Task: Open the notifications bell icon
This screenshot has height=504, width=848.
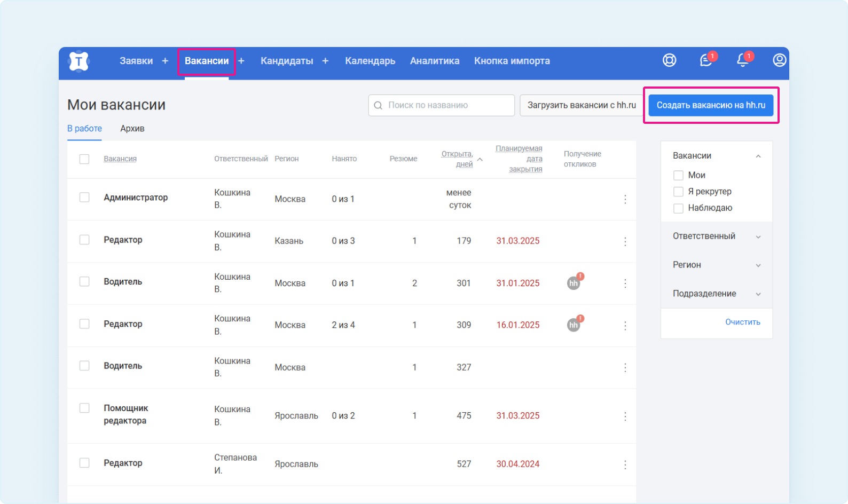Action: click(743, 60)
